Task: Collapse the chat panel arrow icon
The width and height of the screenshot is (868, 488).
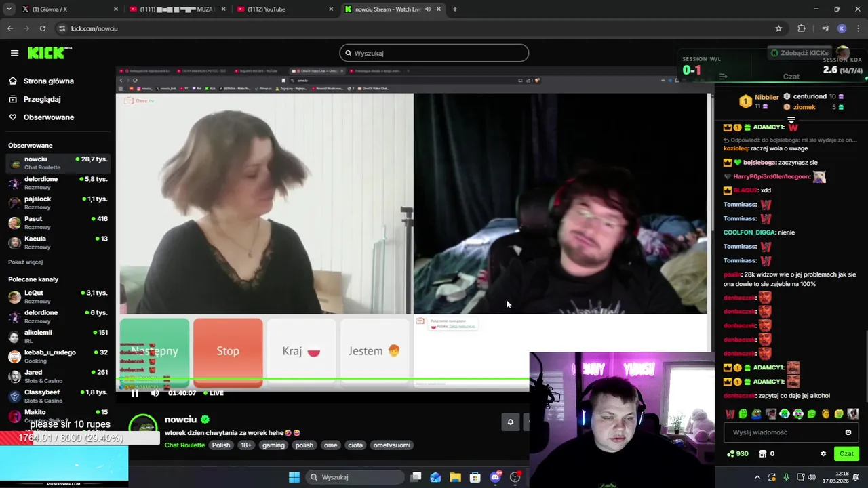Action: coord(723,77)
